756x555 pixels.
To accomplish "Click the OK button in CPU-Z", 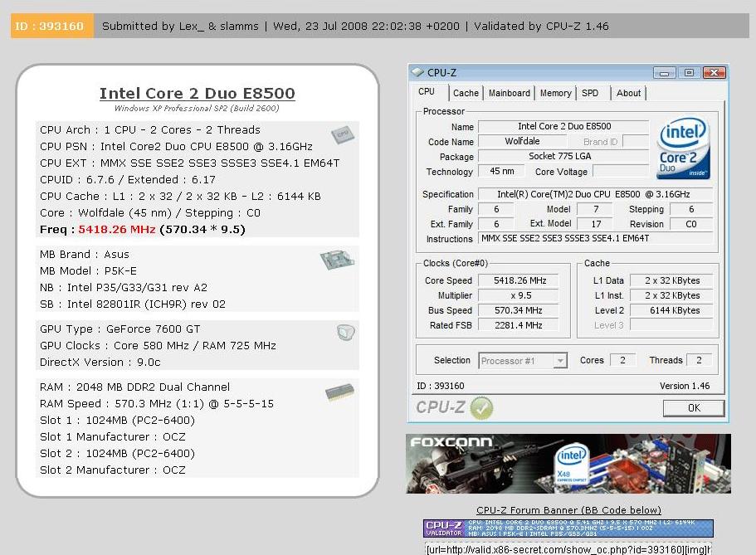I will [694, 408].
